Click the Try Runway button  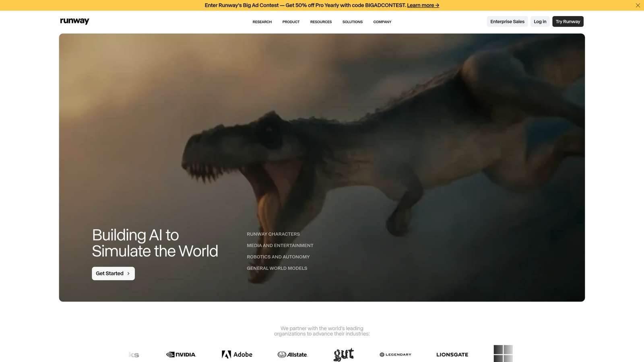(568, 21)
